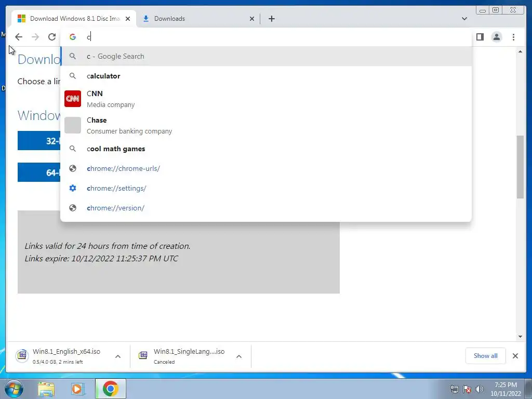Click the network tray icon
532x399 pixels.
click(454, 389)
